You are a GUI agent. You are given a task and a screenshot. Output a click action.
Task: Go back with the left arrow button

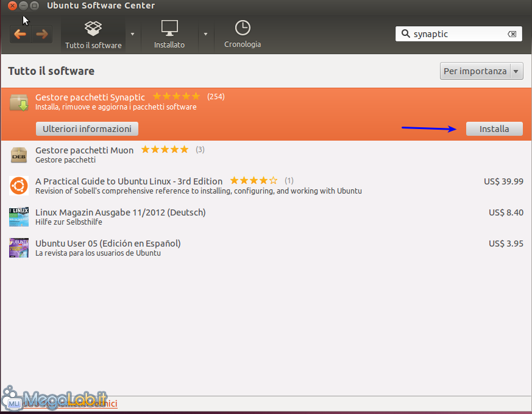pyautogui.click(x=20, y=34)
